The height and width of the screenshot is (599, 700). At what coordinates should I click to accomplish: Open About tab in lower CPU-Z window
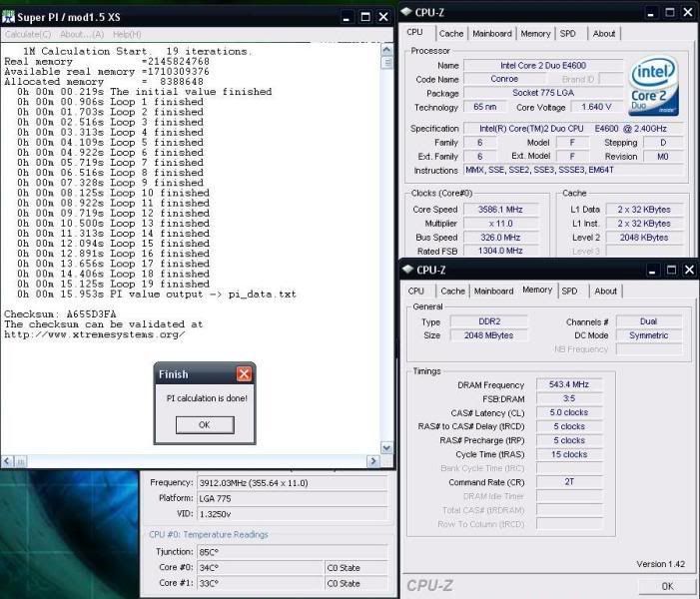tap(605, 292)
